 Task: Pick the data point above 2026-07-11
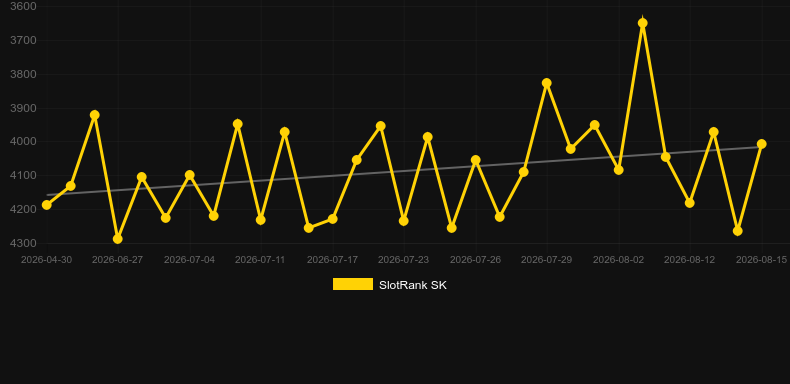260,220
